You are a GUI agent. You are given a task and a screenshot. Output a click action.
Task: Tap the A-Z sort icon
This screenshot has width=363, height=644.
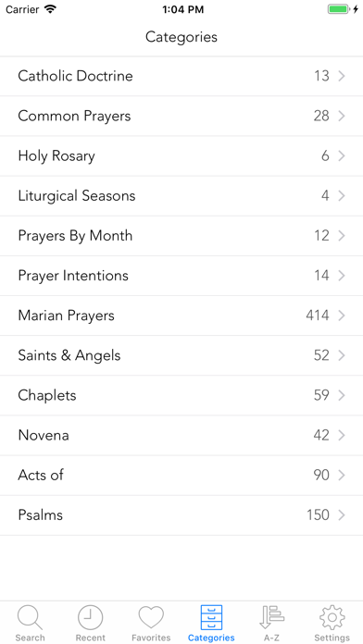pyautogui.click(x=271, y=617)
